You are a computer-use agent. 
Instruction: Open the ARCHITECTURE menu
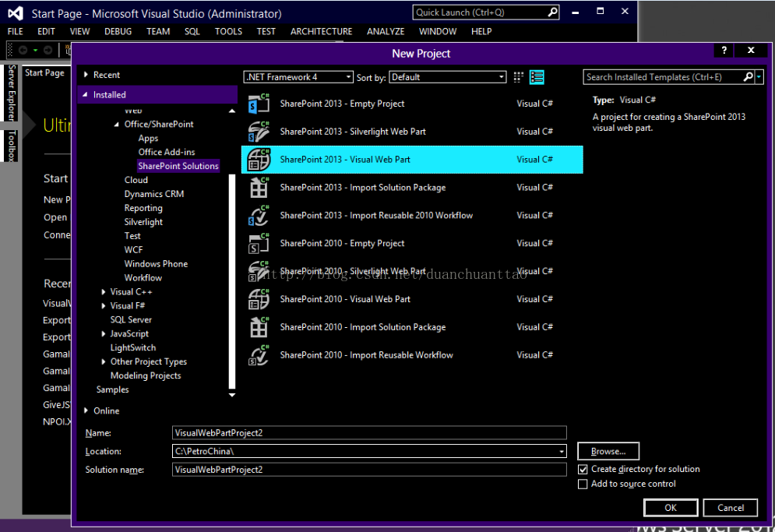[x=321, y=31]
